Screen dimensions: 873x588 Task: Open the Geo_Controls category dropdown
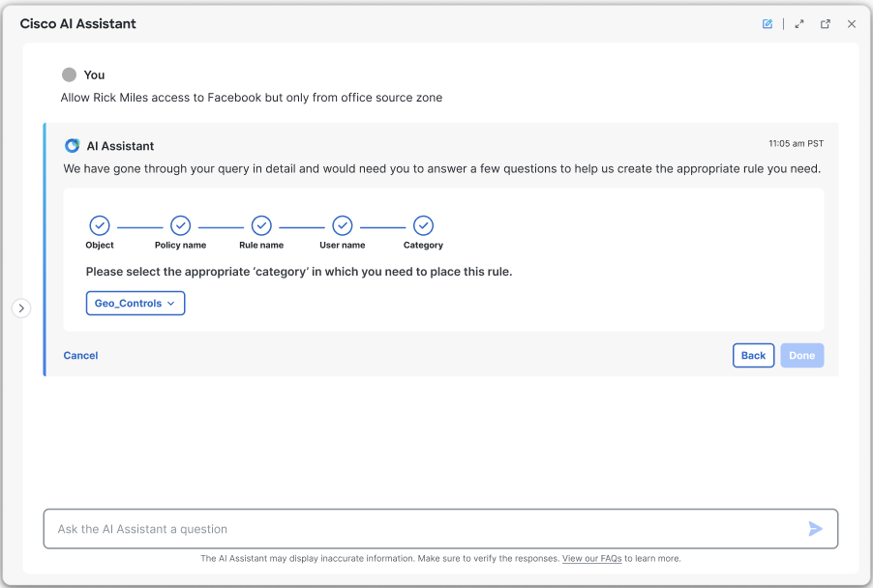coord(135,304)
